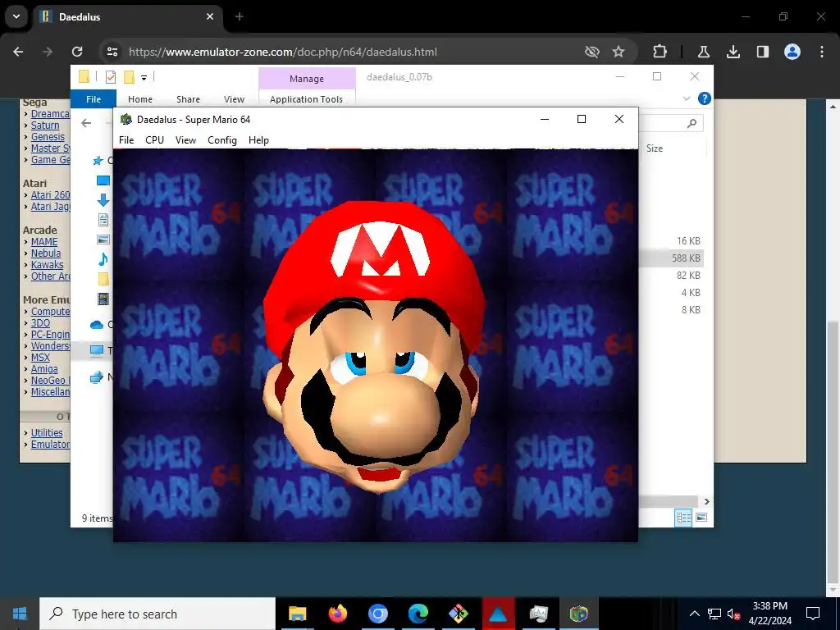Reload the Chrome page
Screen dimensions: 840x630
[77, 52]
